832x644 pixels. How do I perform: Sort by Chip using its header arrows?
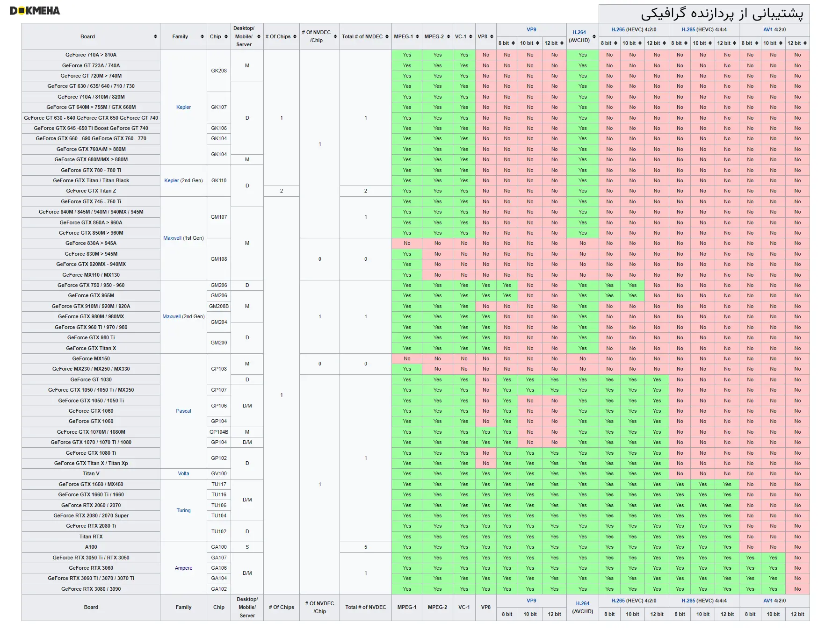(226, 36)
